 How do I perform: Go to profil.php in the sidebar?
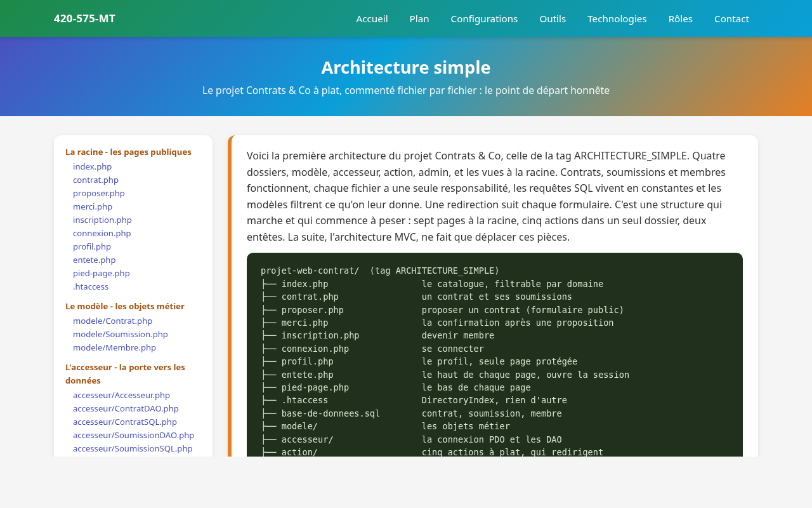point(92,246)
